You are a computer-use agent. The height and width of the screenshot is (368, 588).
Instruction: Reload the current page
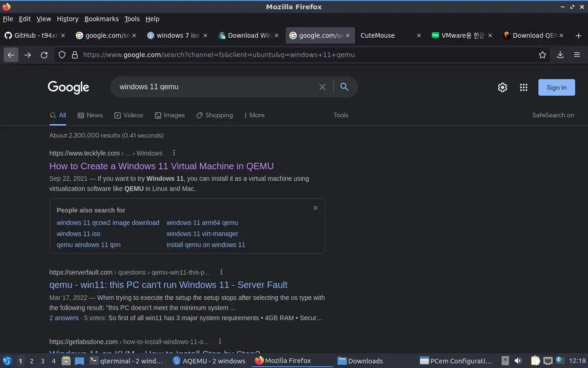[44, 55]
